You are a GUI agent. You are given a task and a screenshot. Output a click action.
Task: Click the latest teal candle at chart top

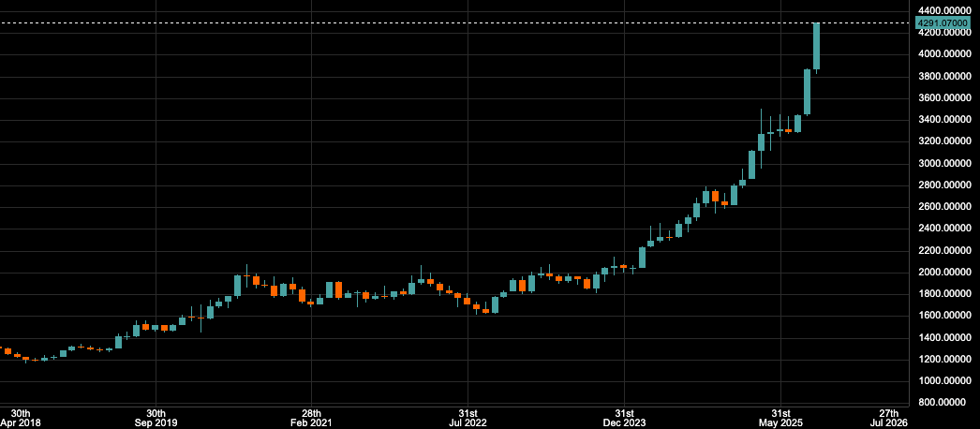[817, 45]
